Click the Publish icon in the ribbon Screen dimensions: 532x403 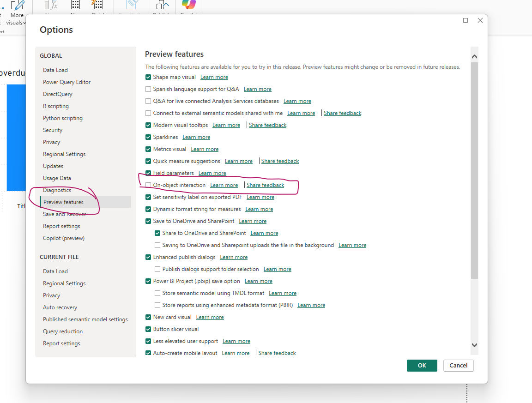pos(162,5)
